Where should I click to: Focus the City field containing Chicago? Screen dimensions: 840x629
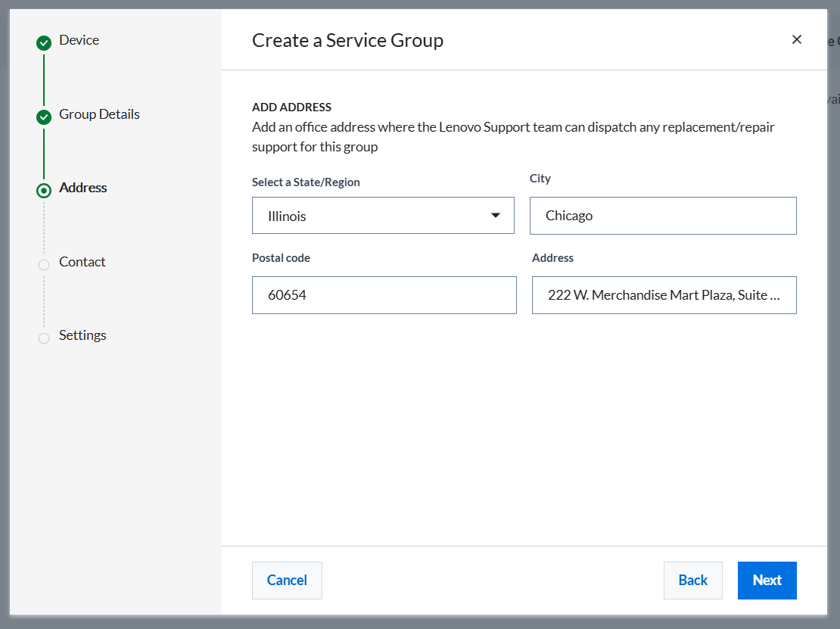[x=663, y=216]
